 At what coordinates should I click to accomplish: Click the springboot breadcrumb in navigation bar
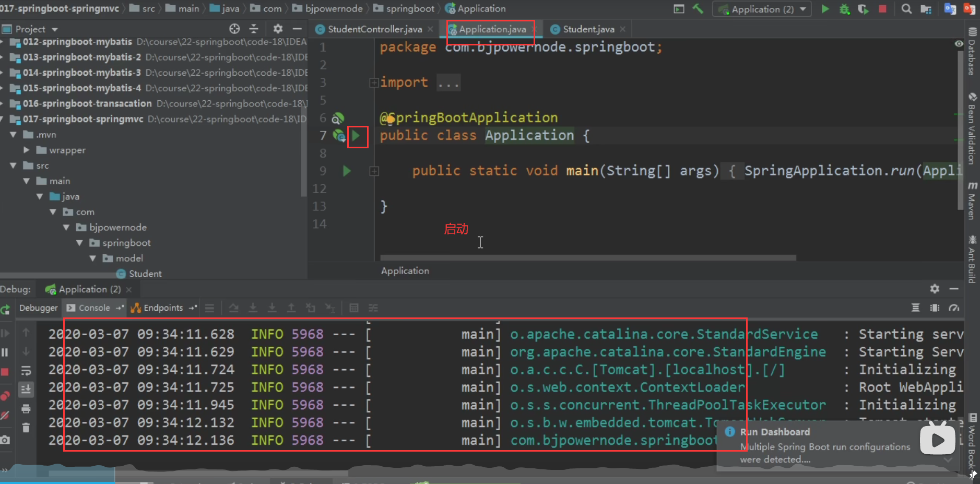[x=404, y=9]
